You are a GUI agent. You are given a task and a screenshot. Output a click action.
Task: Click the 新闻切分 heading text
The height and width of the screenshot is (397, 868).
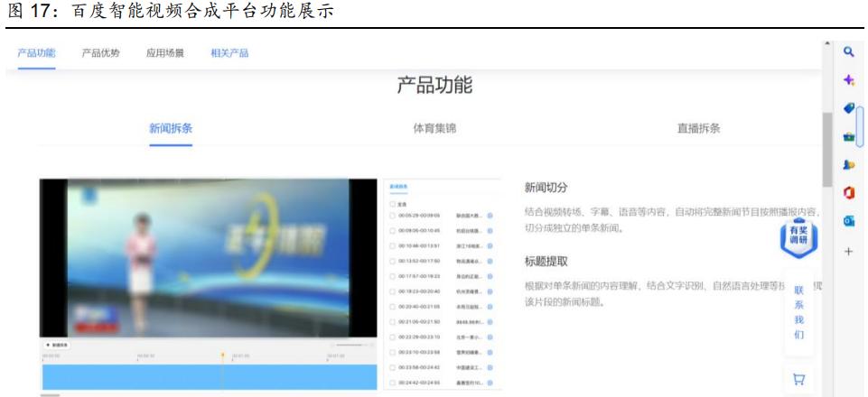[x=546, y=188]
